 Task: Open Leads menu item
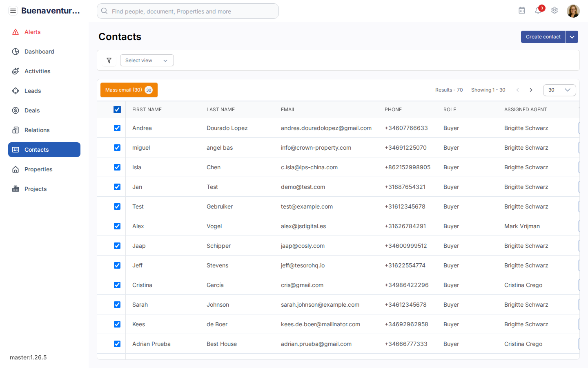click(x=44, y=91)
